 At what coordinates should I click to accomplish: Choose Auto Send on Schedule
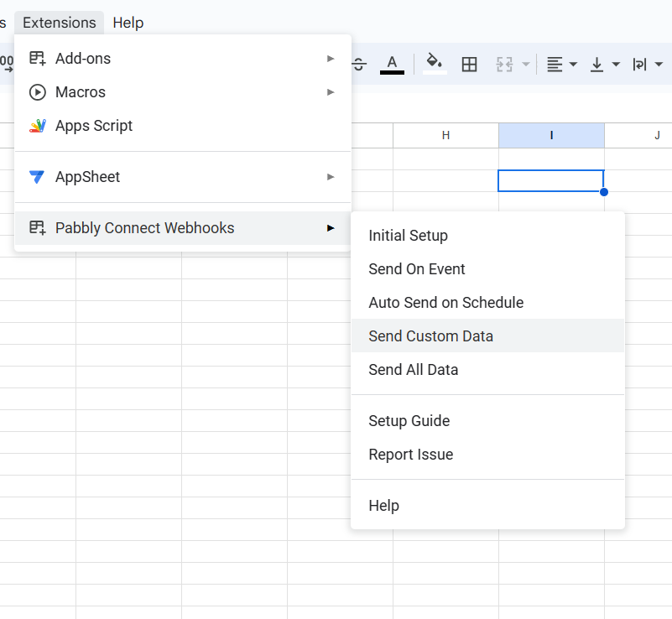point(487,303)
